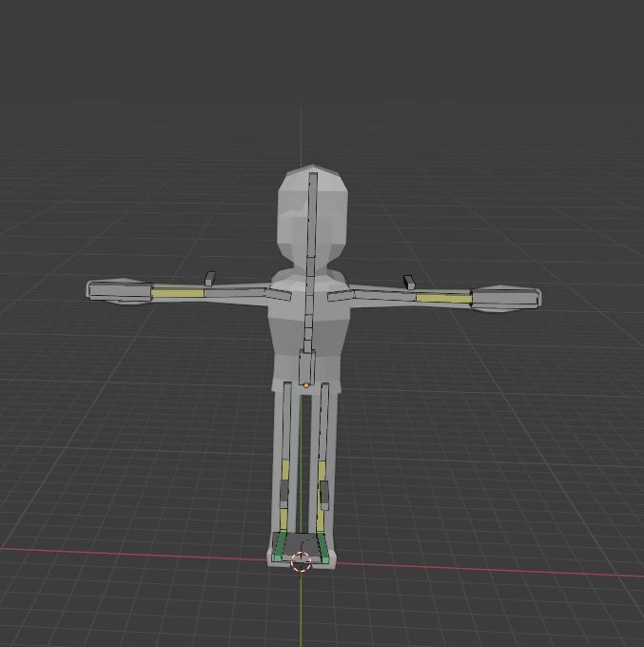Select yellow forearm bone on screen-right arm
The height and width of the screenshot is (647, 644).
443,298
